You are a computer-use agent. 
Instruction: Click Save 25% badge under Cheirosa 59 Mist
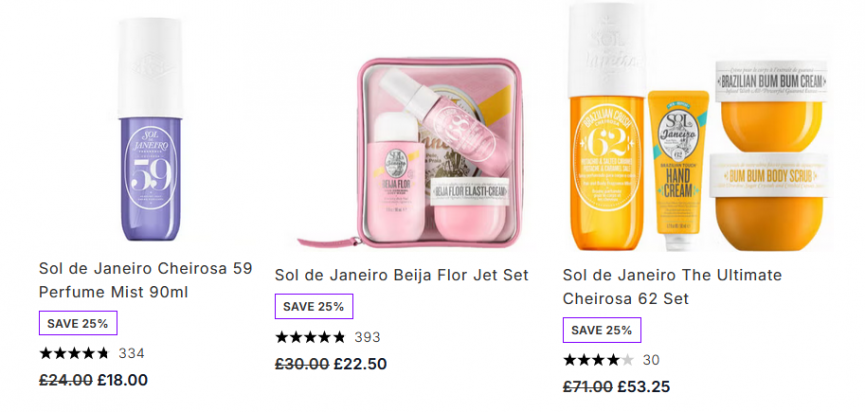(78, 323)
